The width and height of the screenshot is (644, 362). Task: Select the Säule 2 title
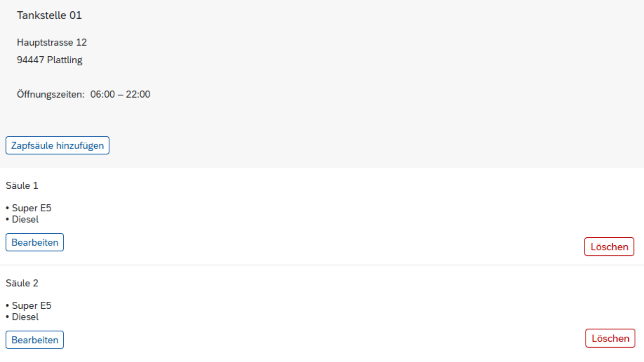[22, 283]
